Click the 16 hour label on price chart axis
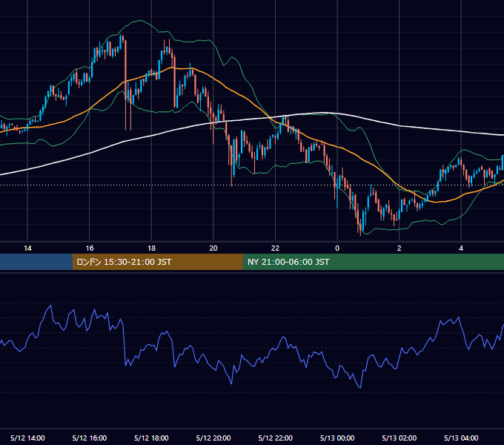 (90, 248)
